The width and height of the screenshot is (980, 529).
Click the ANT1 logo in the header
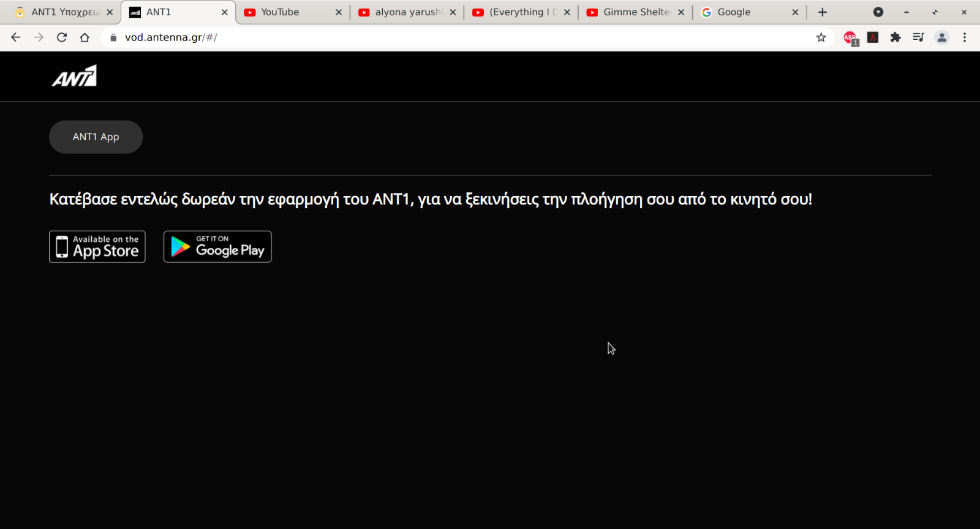[74, 76]
